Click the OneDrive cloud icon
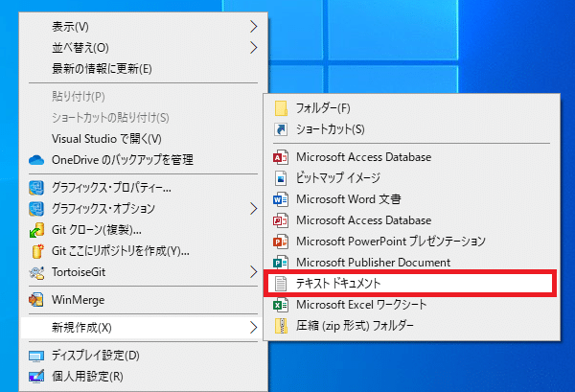 36,160
